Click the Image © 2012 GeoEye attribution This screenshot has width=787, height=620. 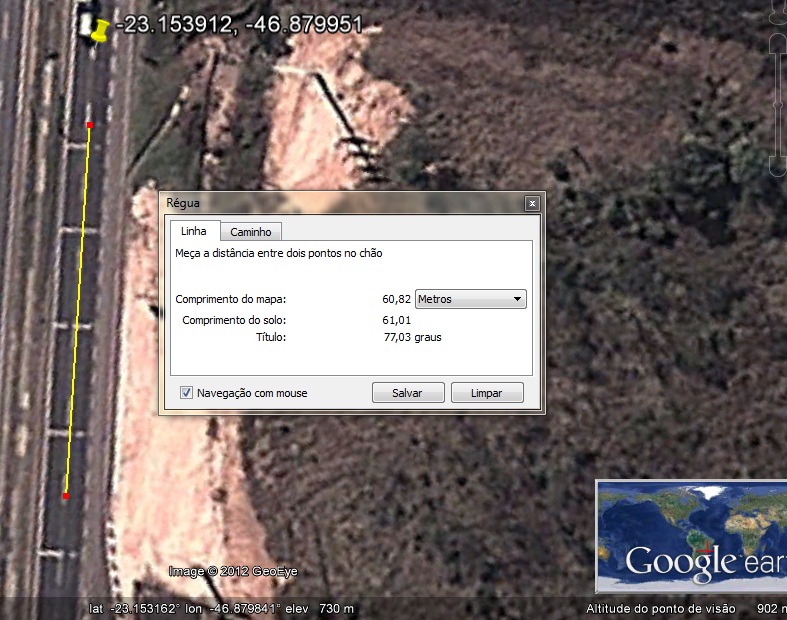232,571
